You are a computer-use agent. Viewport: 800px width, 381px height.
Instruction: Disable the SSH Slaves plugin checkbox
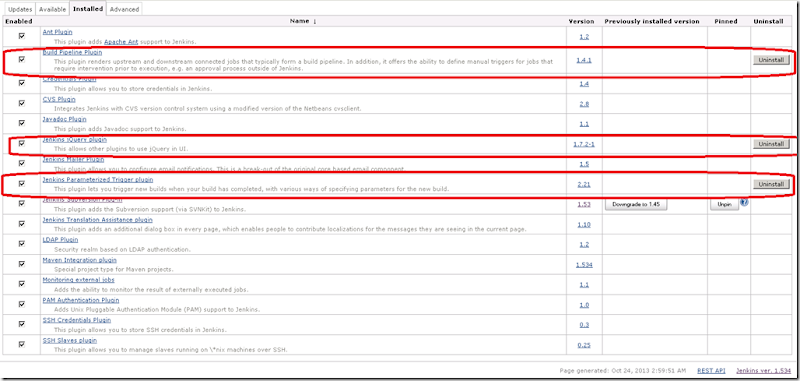(21, 344)
